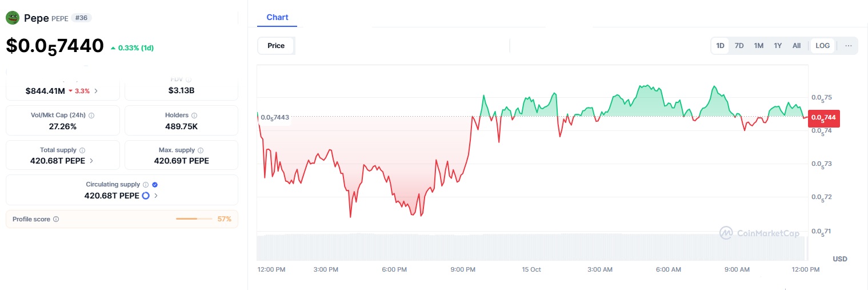Click the Profile score progress bar
Screen dimensions: 868x290
tap(195, 219)
